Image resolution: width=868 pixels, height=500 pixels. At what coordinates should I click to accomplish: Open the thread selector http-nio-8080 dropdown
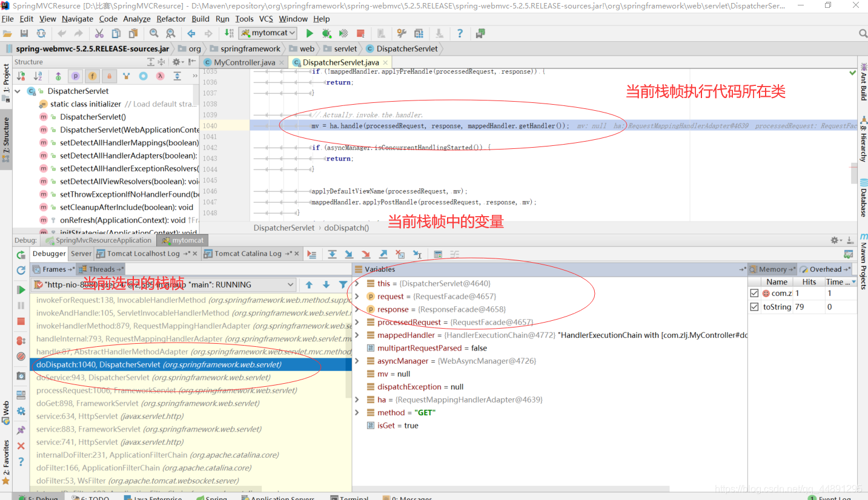[x=163, y=285]
